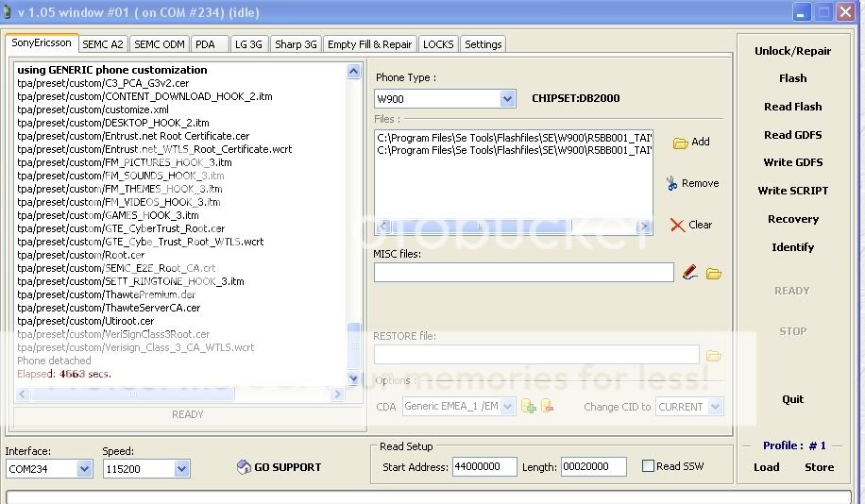
Task: Open the Phone Type W900 dropdown
Action: (x=507, y=99)
